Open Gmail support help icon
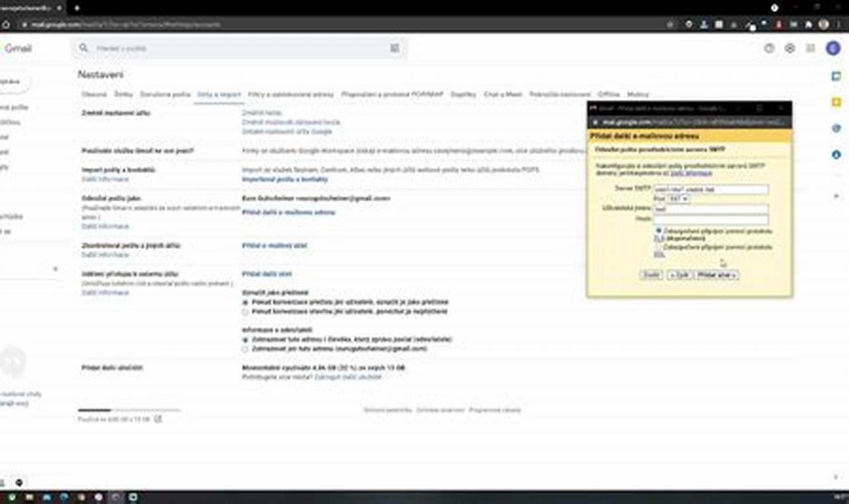849x504 pixels. pyautogui.click(x=769, y=48)
